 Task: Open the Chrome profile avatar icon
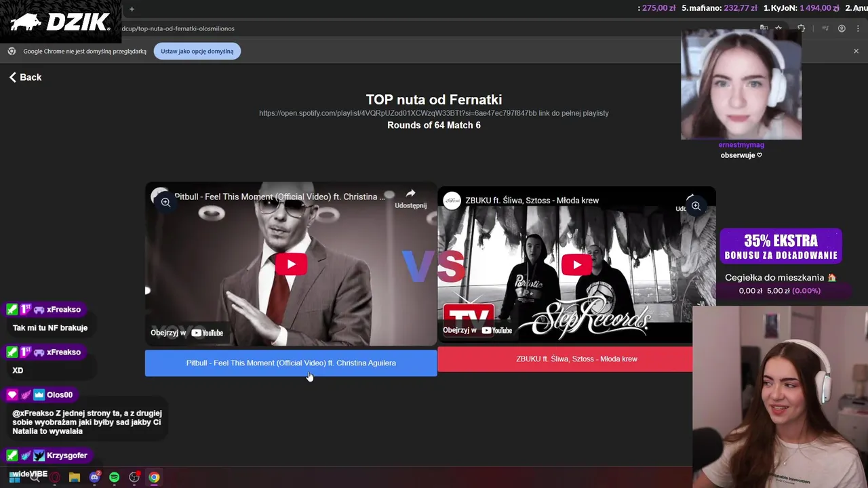842,28
